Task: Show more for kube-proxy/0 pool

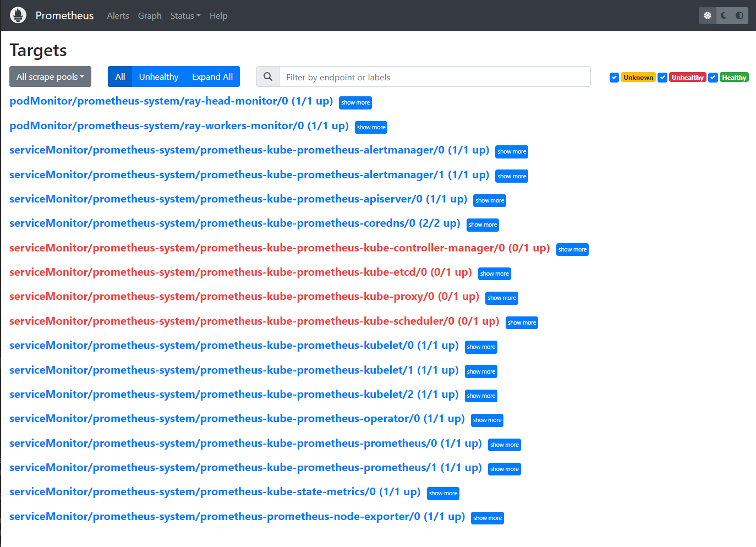Action: 502,298
